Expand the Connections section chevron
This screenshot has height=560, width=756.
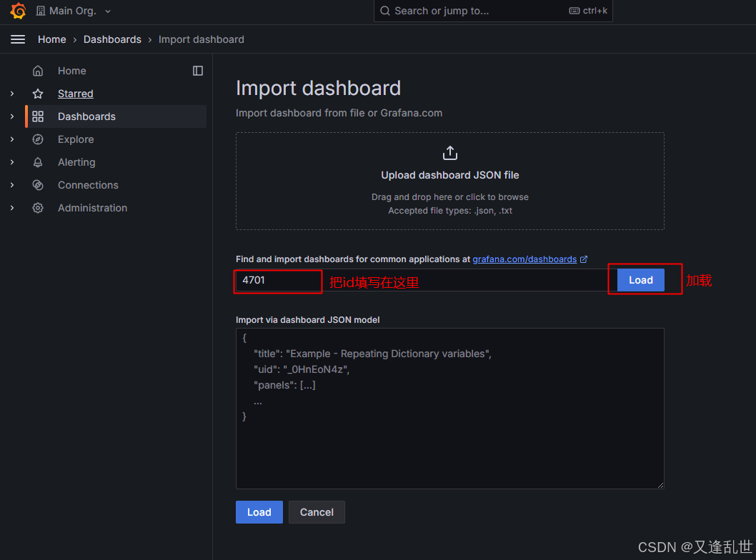(12, 185)
